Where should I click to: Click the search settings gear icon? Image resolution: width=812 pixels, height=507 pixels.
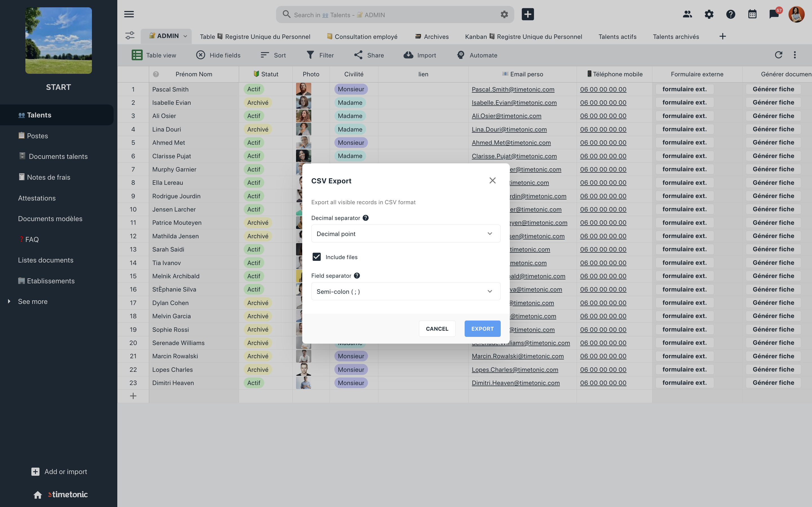click(x=504, y=14)
